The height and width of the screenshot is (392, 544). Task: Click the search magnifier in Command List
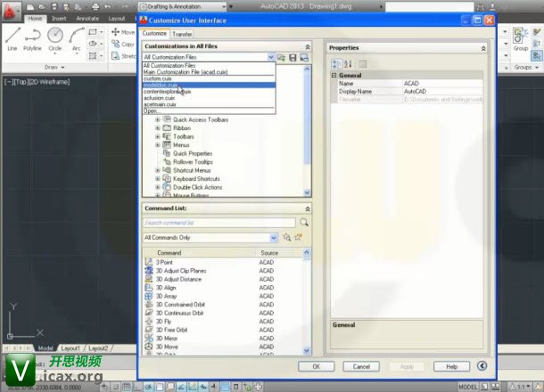pos(304,223)
